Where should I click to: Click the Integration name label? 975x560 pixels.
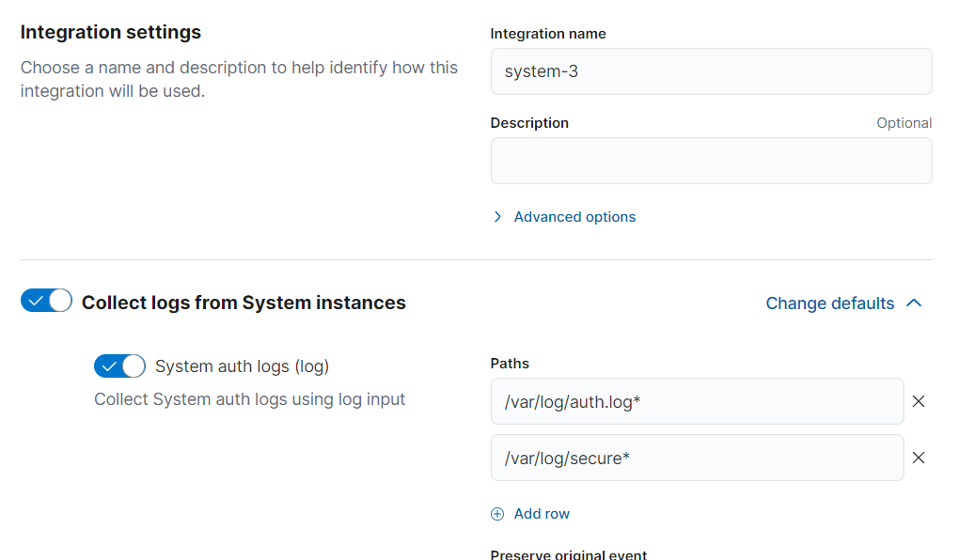[x=548, y=34]
